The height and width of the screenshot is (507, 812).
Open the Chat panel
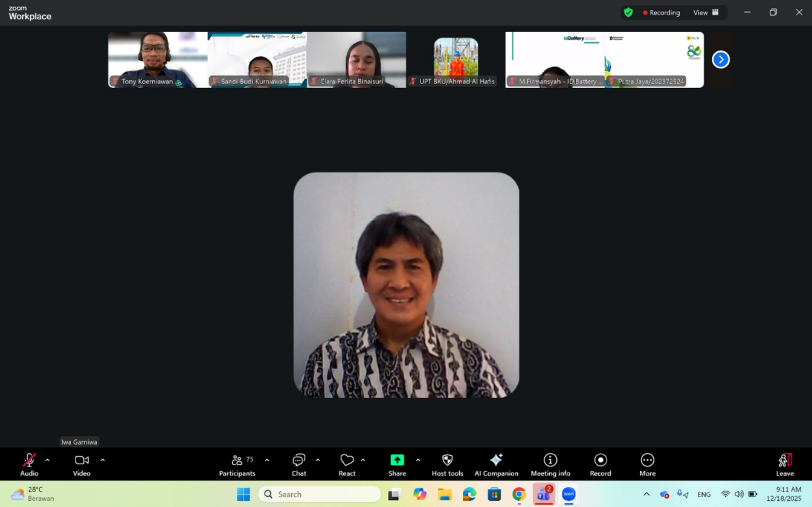[x=298, y=463]
